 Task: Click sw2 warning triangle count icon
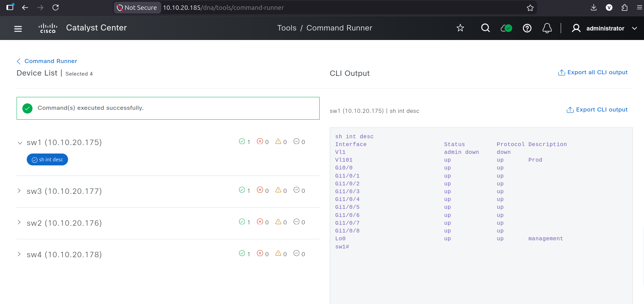click(x=278, y=222)
